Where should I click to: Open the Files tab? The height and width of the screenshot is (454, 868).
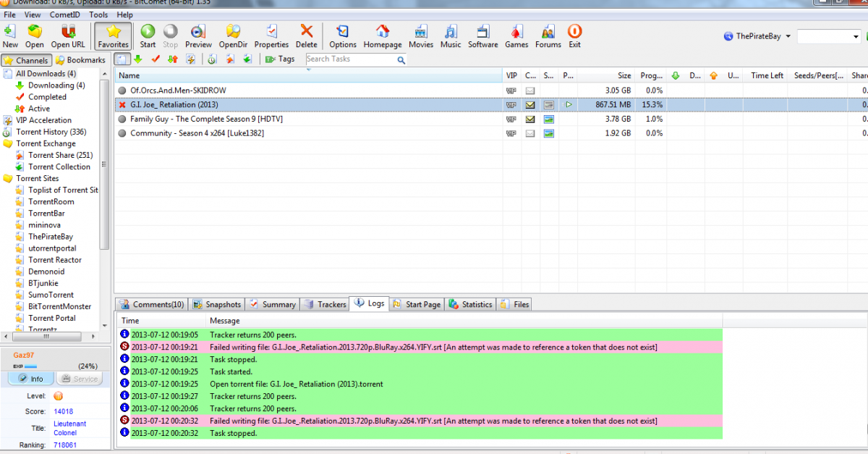[514, 304]
